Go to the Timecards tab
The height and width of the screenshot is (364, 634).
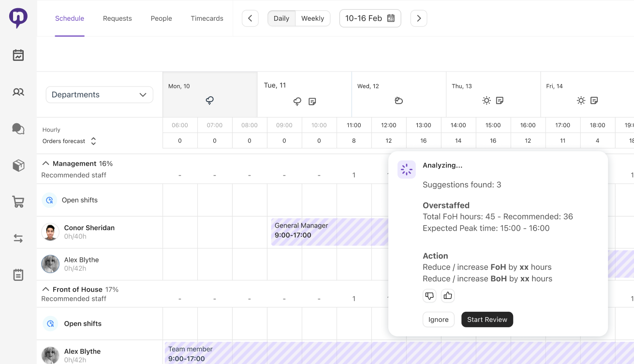point(207,18)
